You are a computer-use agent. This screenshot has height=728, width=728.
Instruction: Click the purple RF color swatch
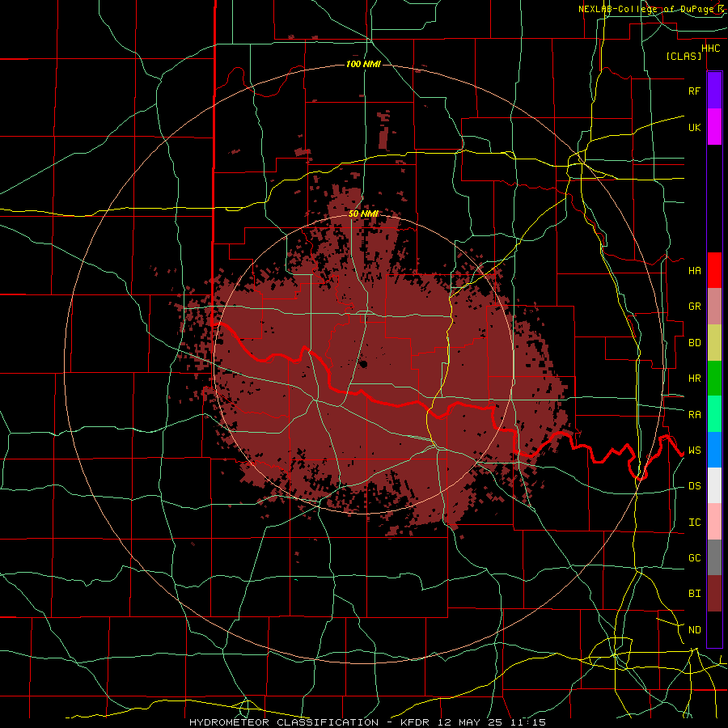(x=714, y=90)
